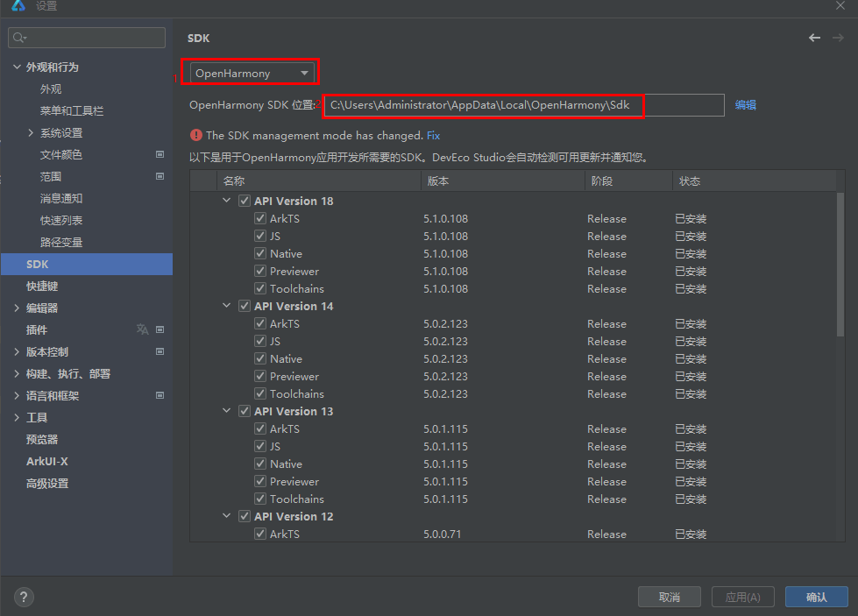This screenshot has height=616, width=858.
Task: Click the 取消 button
Action: click(x=670, y=597)
